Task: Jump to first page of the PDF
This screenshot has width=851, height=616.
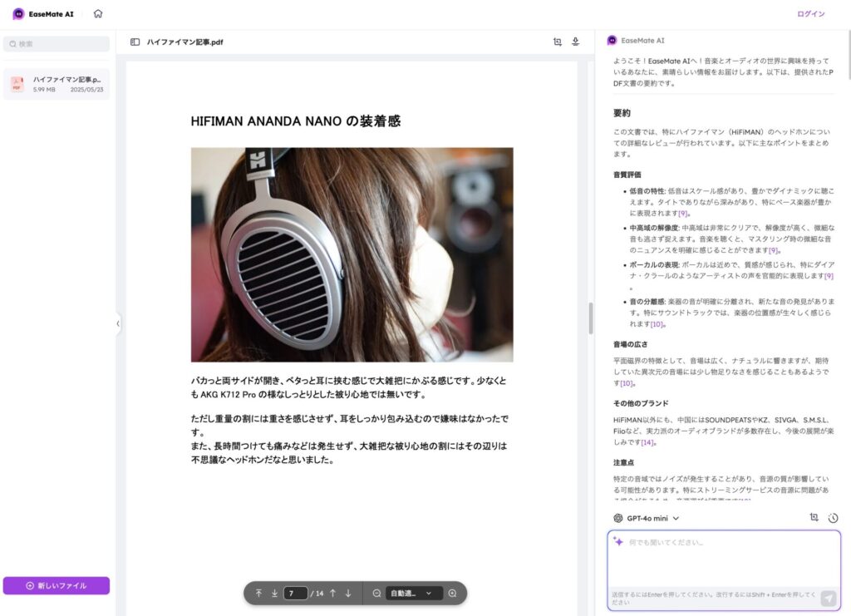Action: coord(258,594)
